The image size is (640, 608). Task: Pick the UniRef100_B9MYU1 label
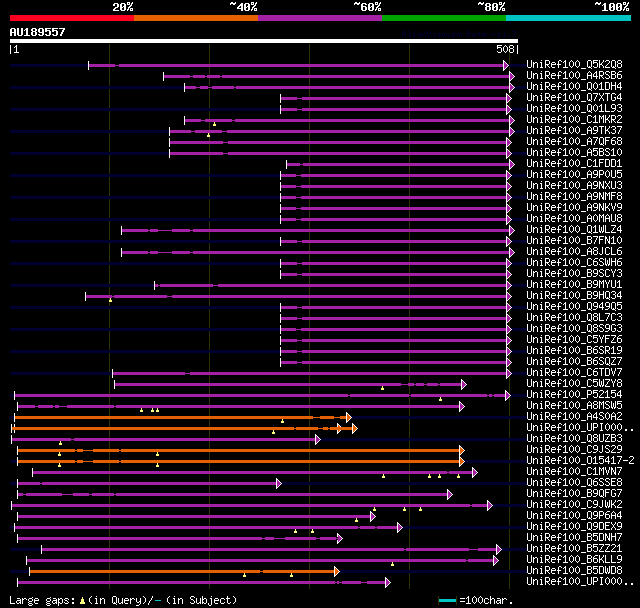click(574, 285)
